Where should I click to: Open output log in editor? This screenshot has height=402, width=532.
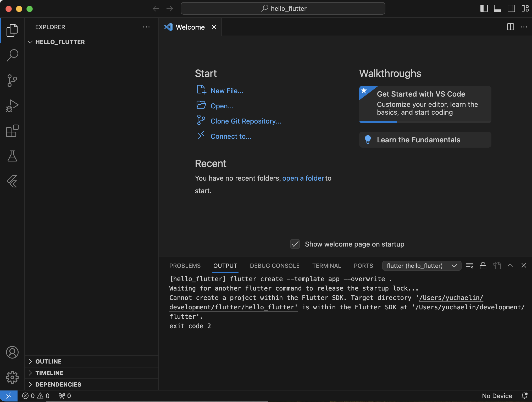[x=497, y=266]
